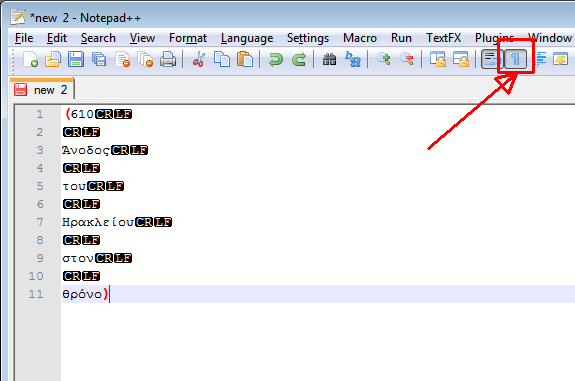Redo action via green arrow
The width and height of the screenshot is (575, 381).
click(299, 59)
